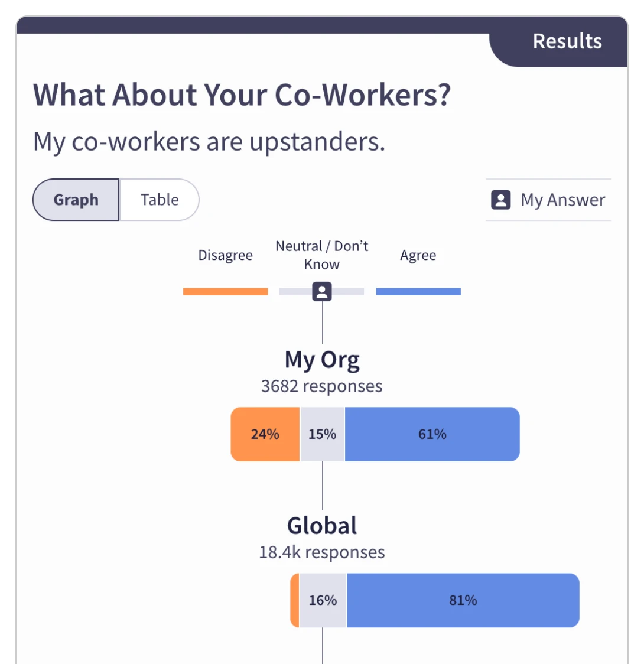Click the 15% Neutral segment for My Org
The image size is (644, 664).
coord(322,434)
